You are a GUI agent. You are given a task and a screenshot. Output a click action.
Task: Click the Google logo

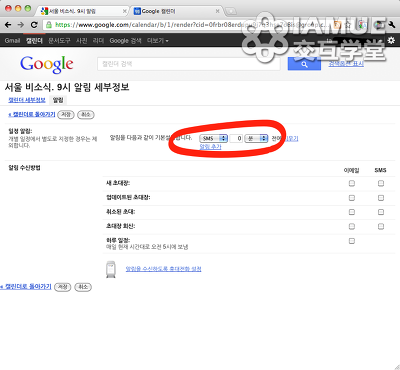(x=47, y=64)
